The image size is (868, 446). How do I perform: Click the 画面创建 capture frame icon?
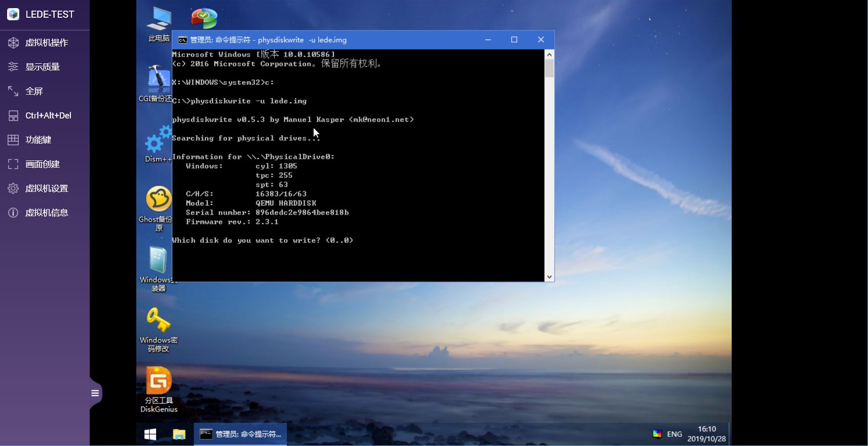[x=13, y=164]
